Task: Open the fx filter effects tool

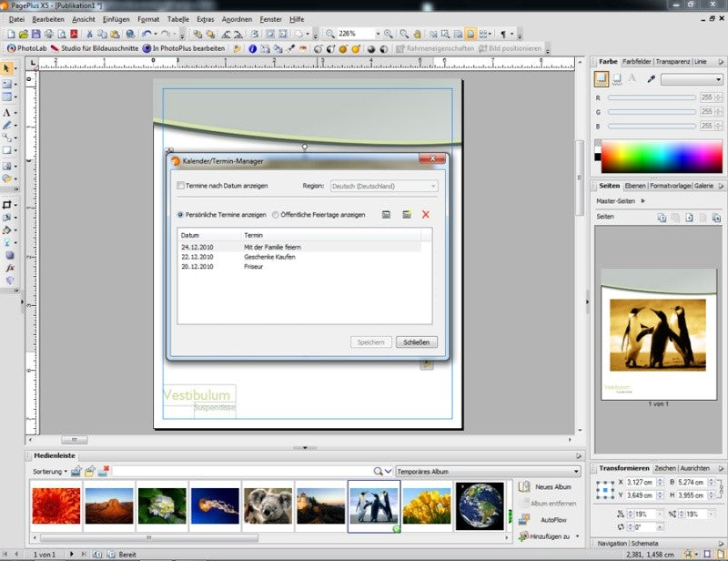Action: click(x=10, y=268)
